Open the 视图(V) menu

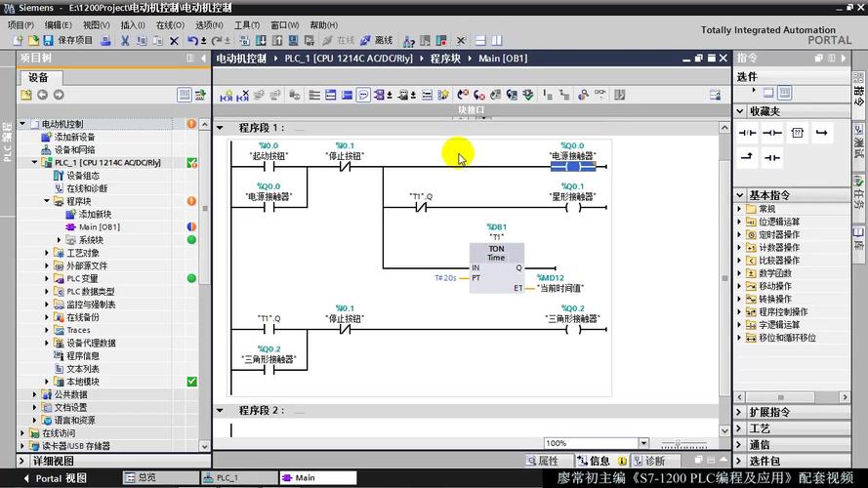point(97,25)
